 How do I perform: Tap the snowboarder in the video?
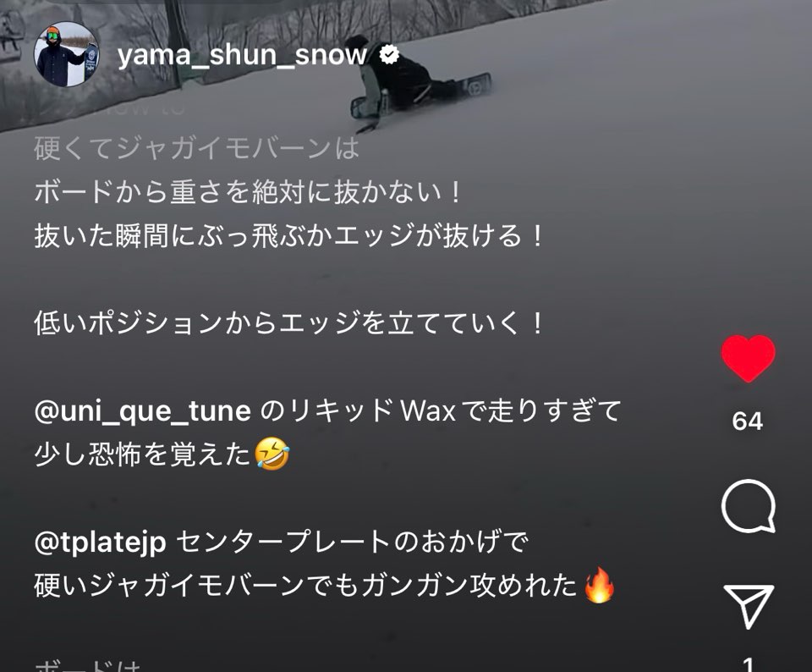414,82
